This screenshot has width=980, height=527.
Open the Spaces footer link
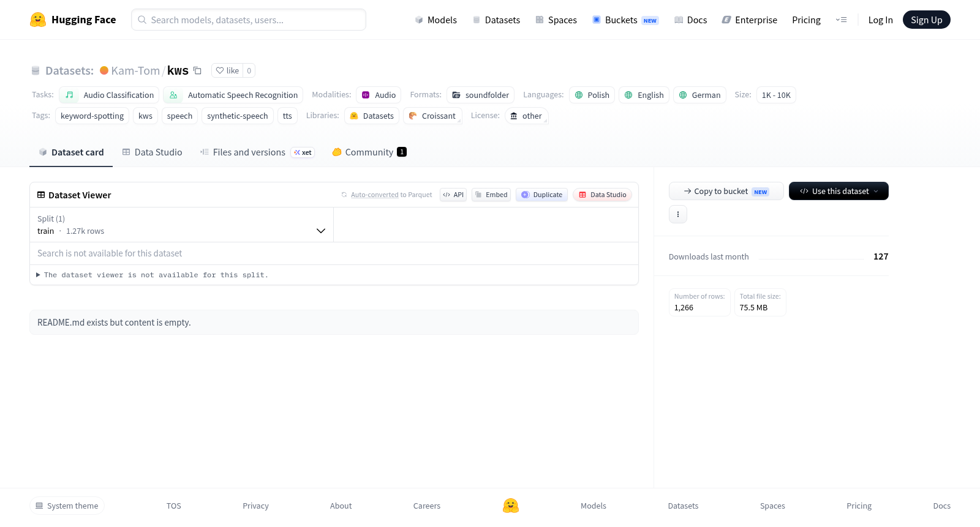point(772,506)
